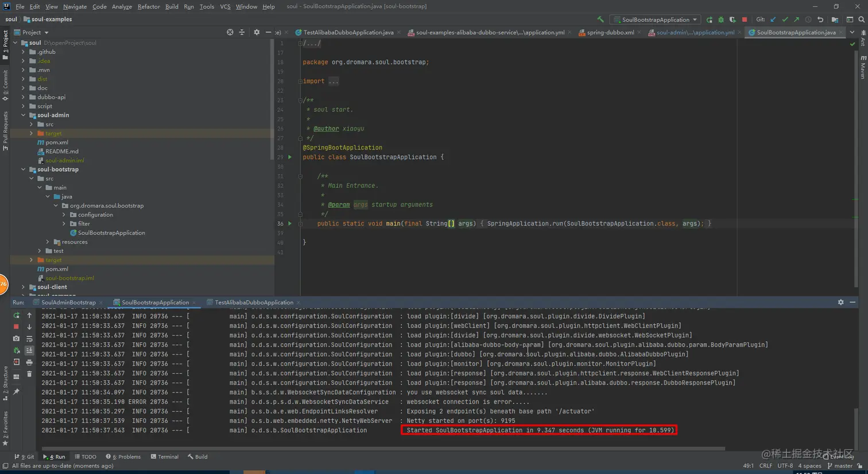The image size is (868, 474).
Task: Toggle soft-wrap in the Run console
Action: pyautogui.click(x=29, y=338)
